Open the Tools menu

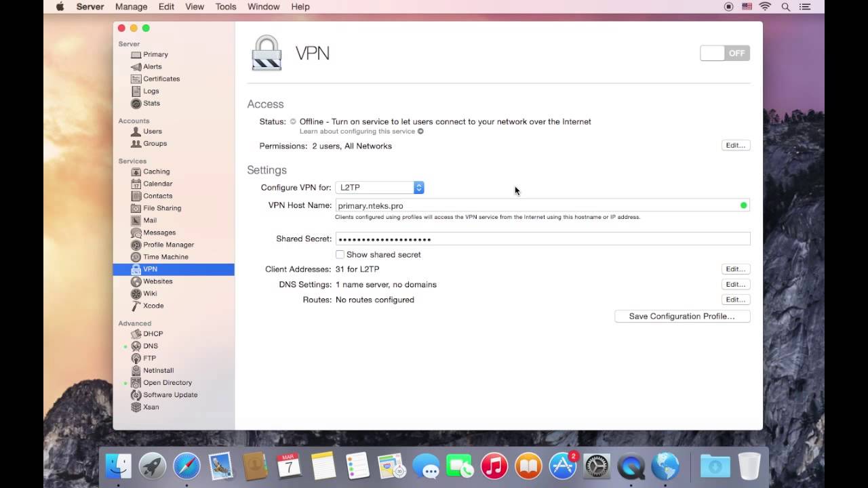(x=226, y=7)
